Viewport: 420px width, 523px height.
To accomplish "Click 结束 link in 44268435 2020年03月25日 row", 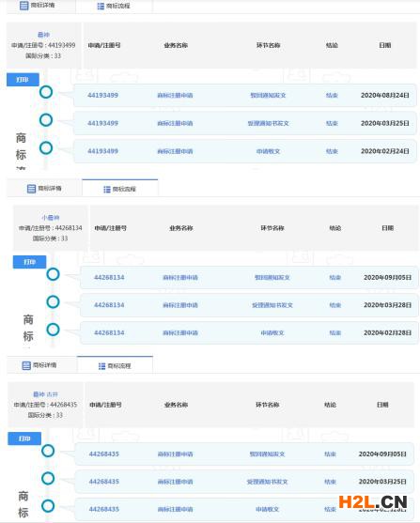I will (x=330, y=482).
